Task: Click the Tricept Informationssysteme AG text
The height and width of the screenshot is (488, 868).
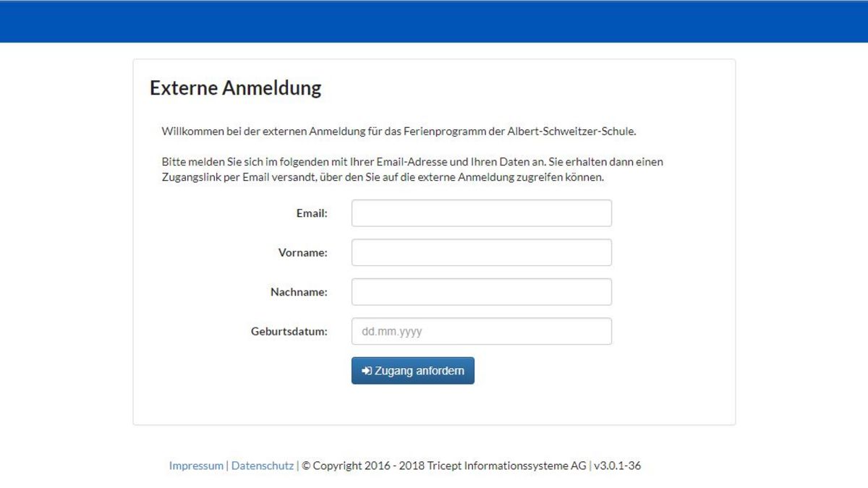Action: click(496, 466)
